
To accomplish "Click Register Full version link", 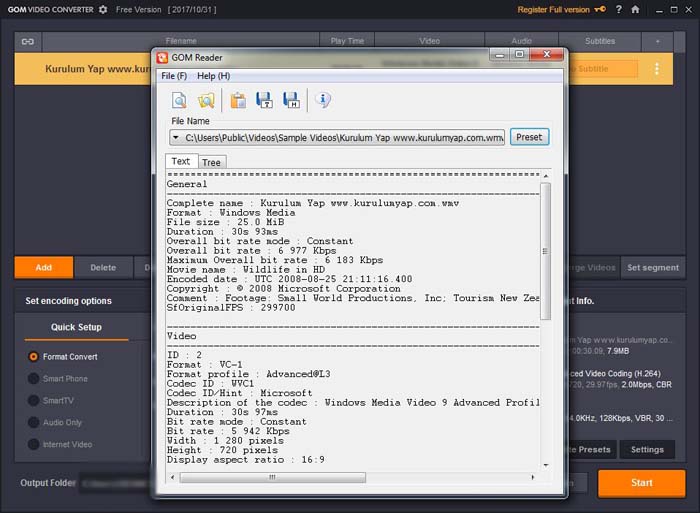I will click(x=554, y=9).
